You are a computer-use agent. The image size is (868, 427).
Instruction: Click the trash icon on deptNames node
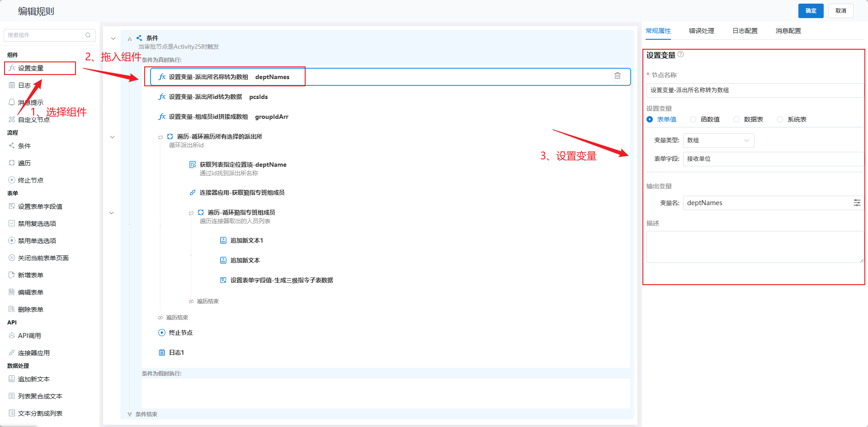(x=617, y=76)
